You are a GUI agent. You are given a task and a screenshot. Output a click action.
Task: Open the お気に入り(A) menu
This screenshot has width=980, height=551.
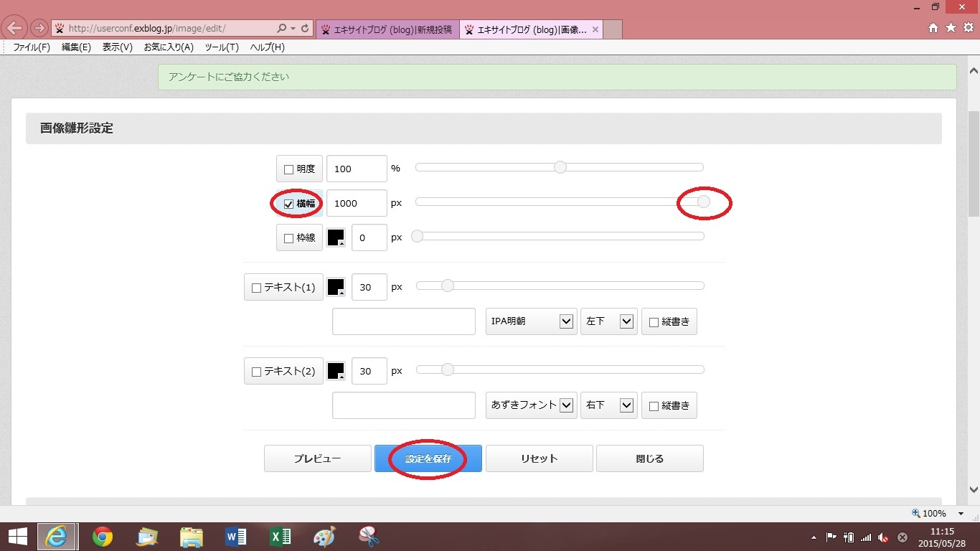[x=169, y=47]
